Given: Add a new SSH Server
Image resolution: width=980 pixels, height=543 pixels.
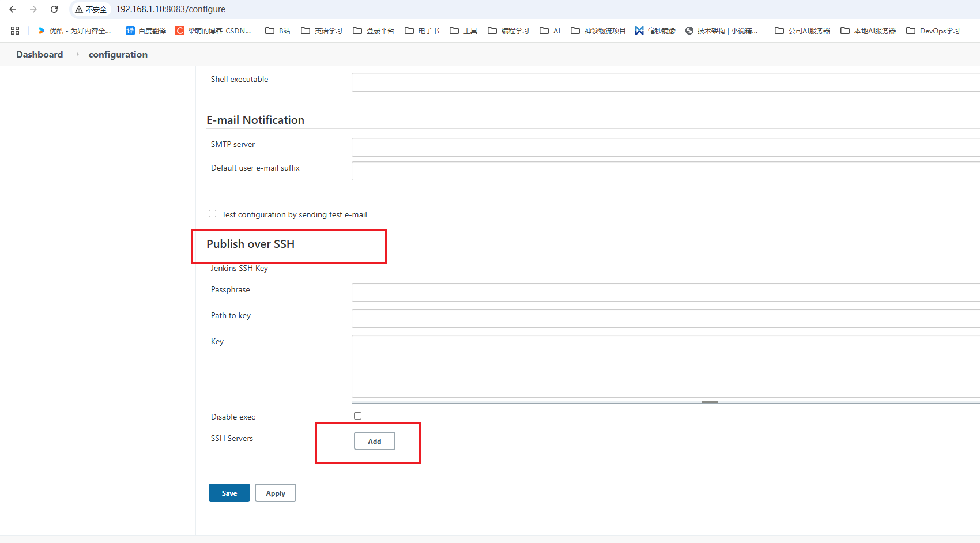Looking at the screenshot, I should (374, 441).
